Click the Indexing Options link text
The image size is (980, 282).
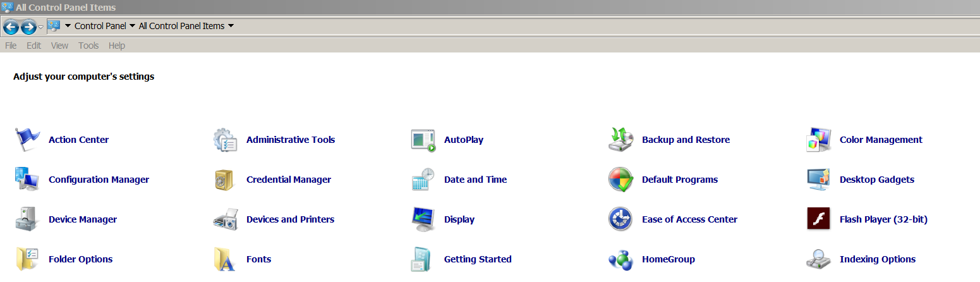pos(878,259)
